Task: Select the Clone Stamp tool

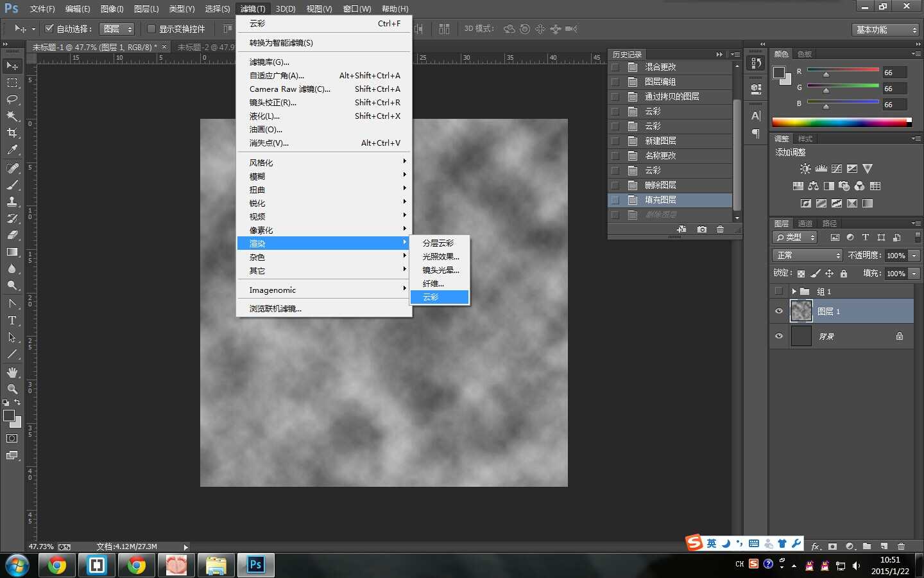Action: pyautogui.click(x=12, y=202)
